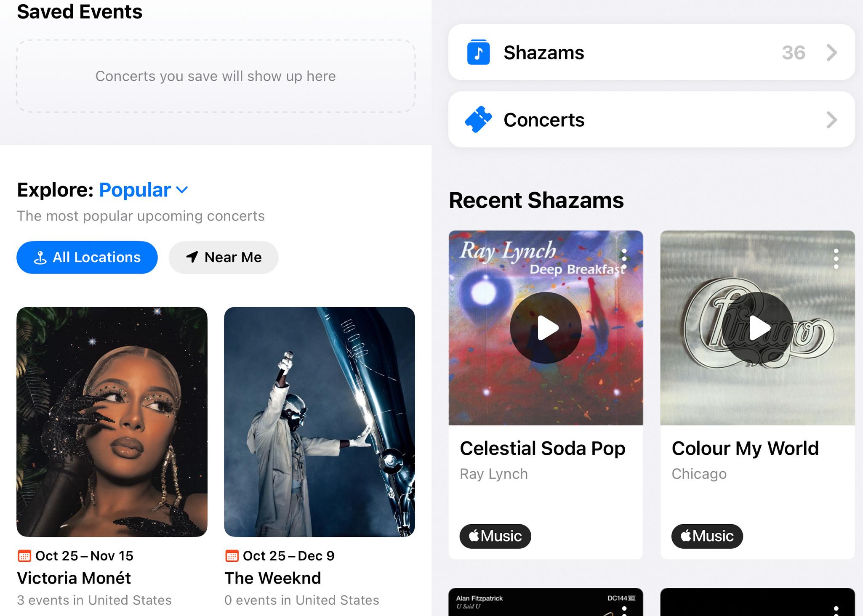Screen dimensions: 863x616
Task: Open Apple Music for Celestial Soda Pop
Action: pos(495,535)
